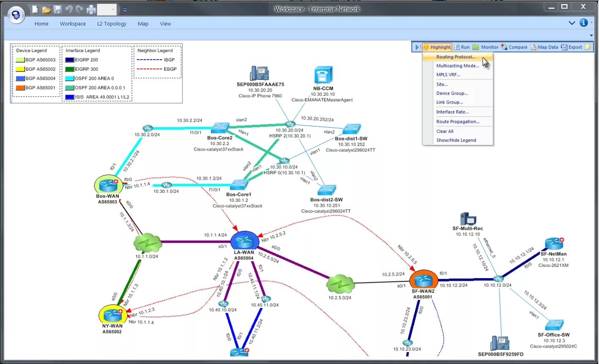Choose Link Group... menu entry

coord(458,102)
